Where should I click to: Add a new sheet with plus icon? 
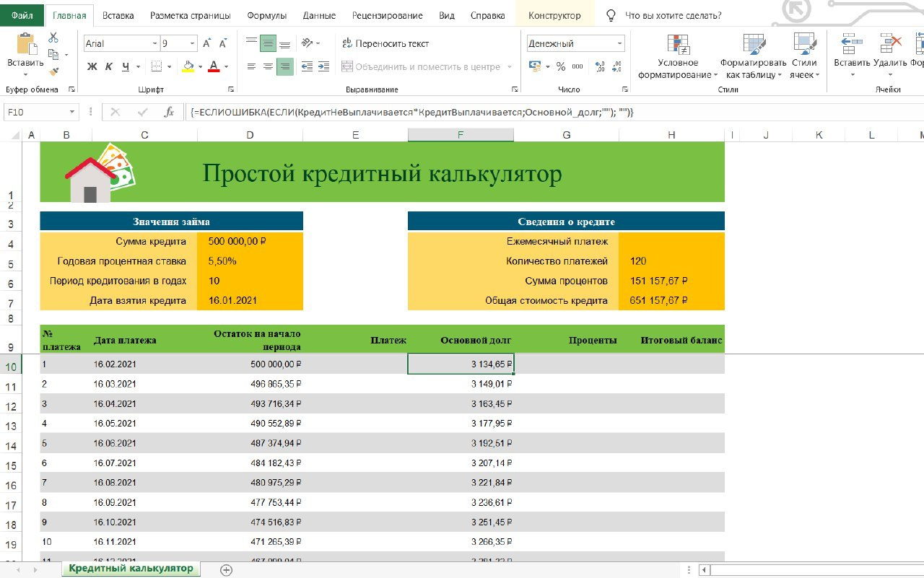click(226, 569)
